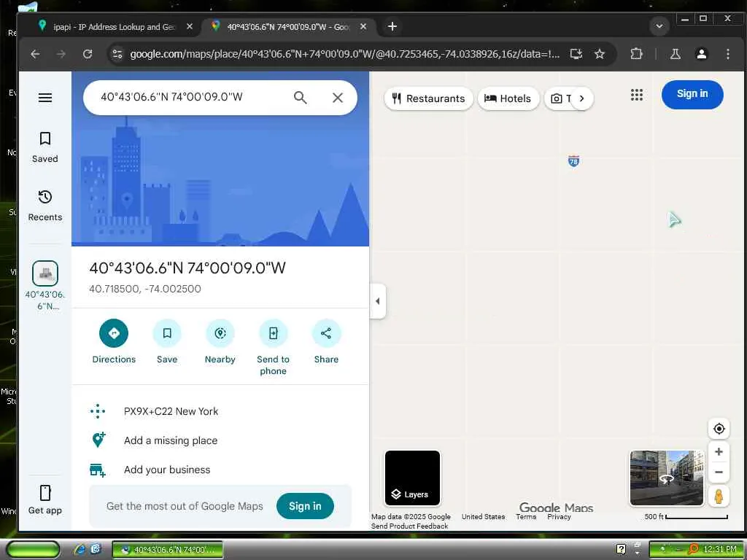Close the ipapi browser tab
747x560 pixels.
pos(190,27)
